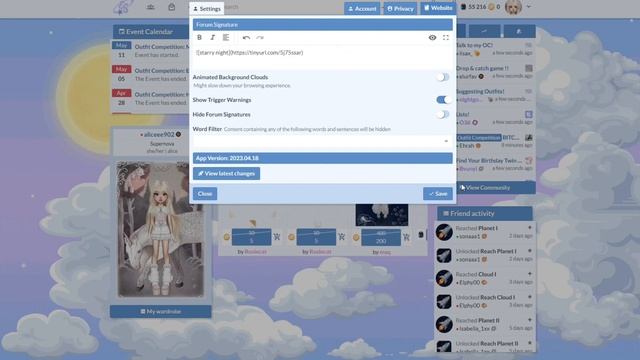Open the shop bag icon in top bar
This screenshot has height=360, width=640.
(171, 7)
